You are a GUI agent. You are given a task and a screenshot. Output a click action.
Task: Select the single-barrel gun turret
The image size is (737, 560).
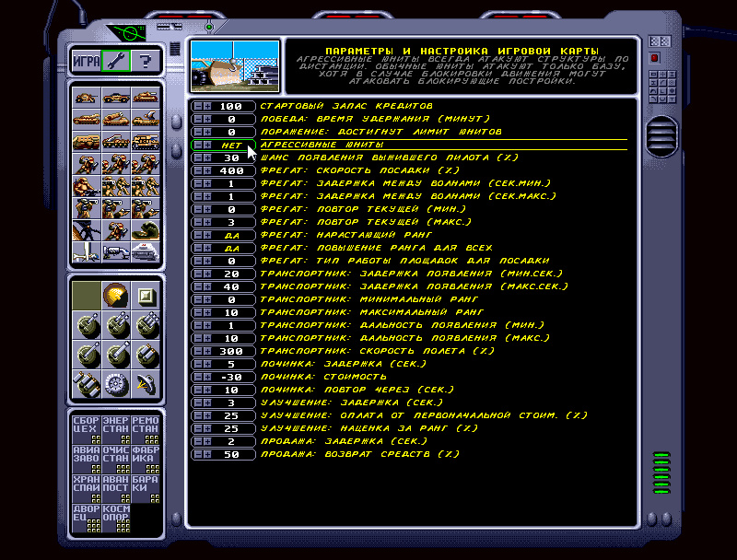[87, 325]
